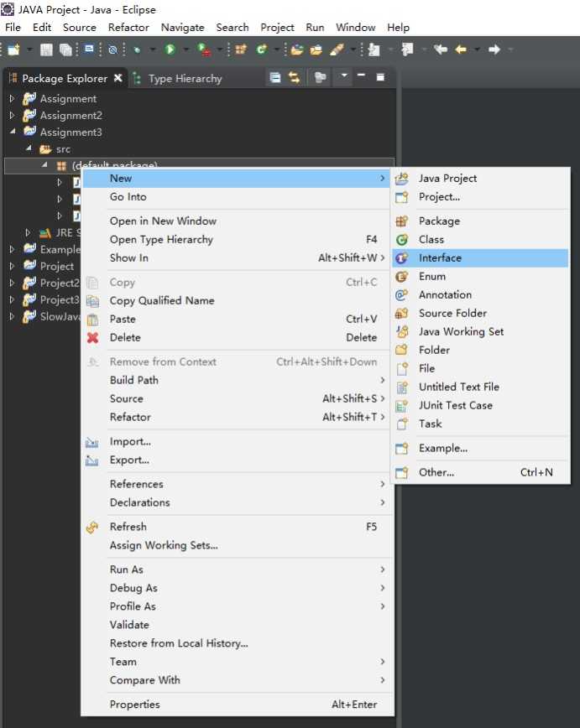Click Copy Qualified Name
Viewport: 580px width, 728px height.
pos(237,301)
